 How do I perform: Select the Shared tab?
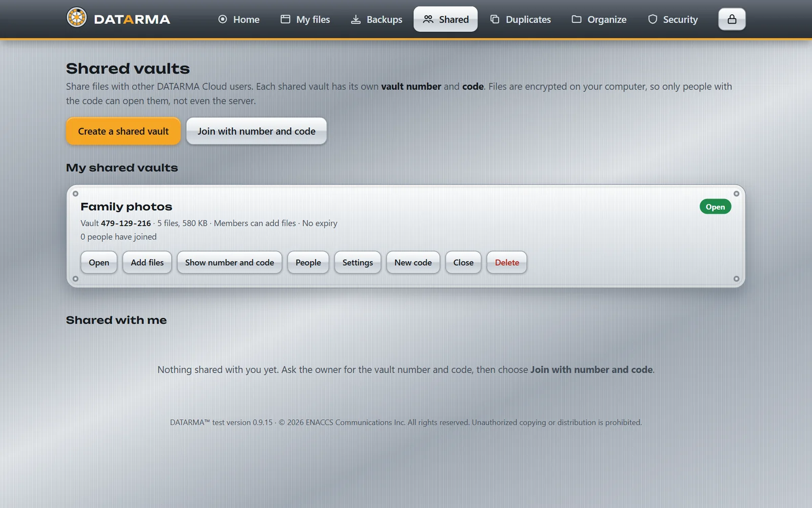pyautogui.click(x=446, y=19)
